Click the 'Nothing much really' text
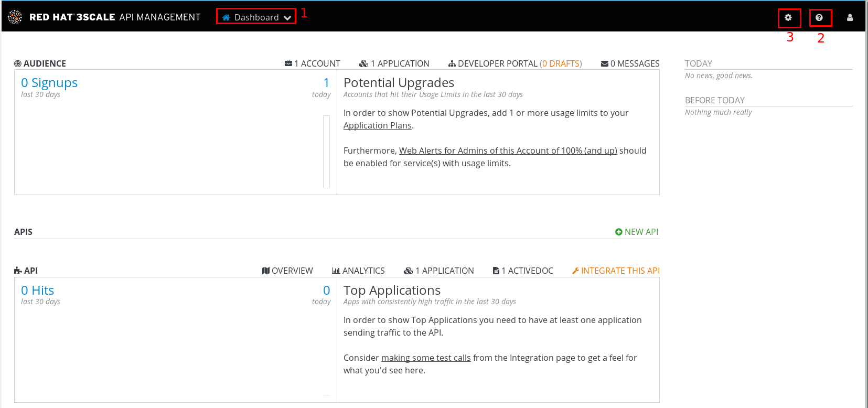 [718, 112]
